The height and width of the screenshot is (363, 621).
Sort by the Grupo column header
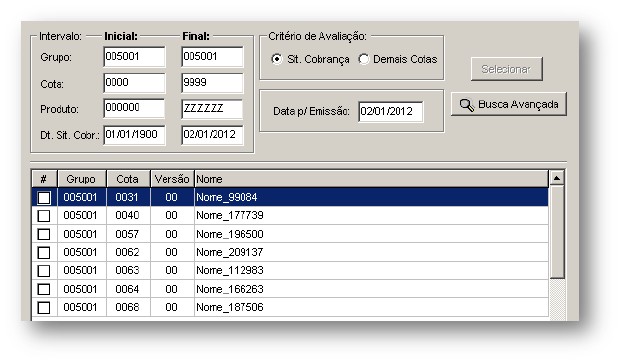coord(82,179)
